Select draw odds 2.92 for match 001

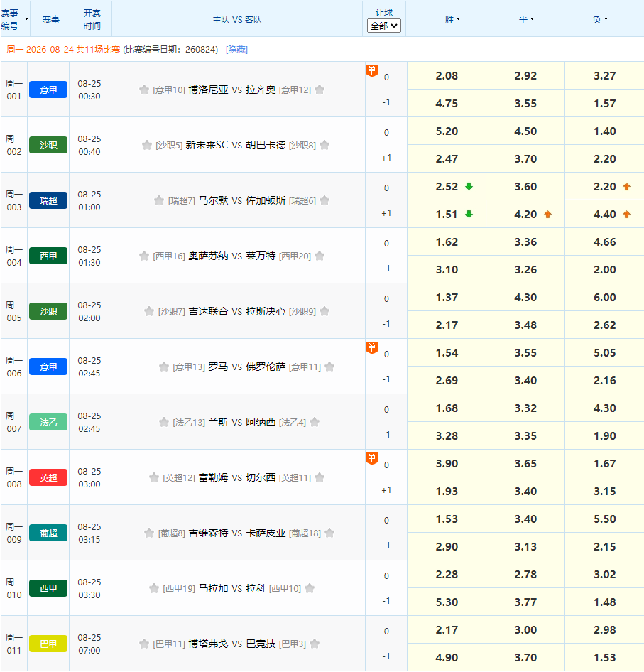(x=525, y=76)
